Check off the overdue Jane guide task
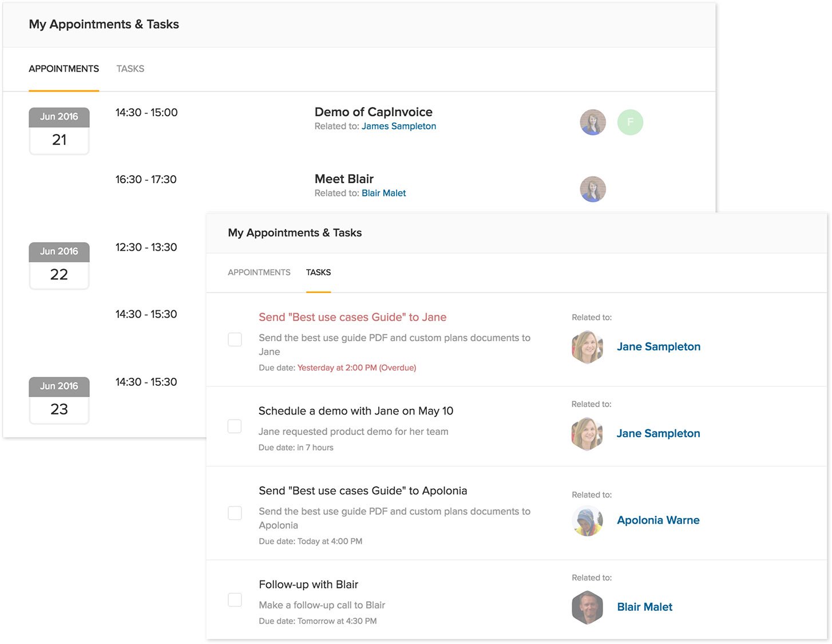Viewport: 832px width, 644px height. tap(235, 339)
